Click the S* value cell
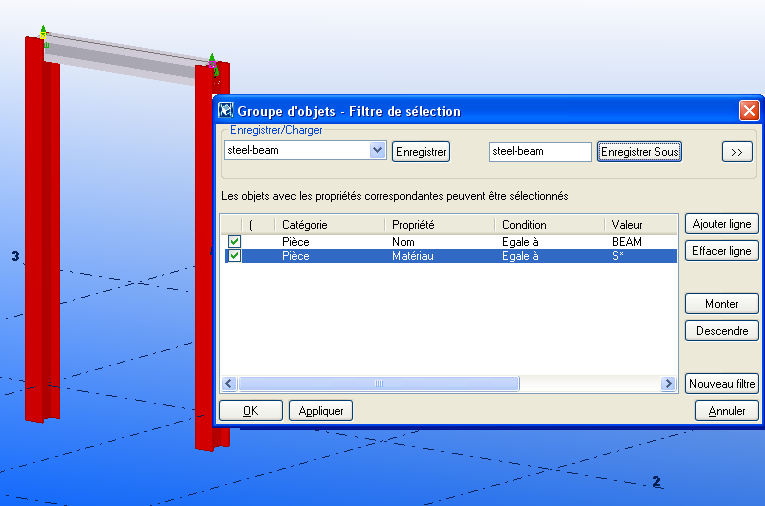Viewport: 765px width, 506px height. (x=618, y=256)
